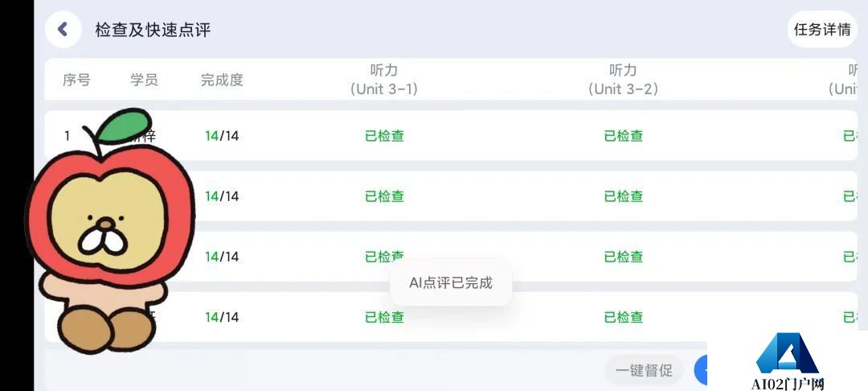Click the 序号 column header
The width and height of the screenshot is (868, 391).
click(x=76, y=80)
